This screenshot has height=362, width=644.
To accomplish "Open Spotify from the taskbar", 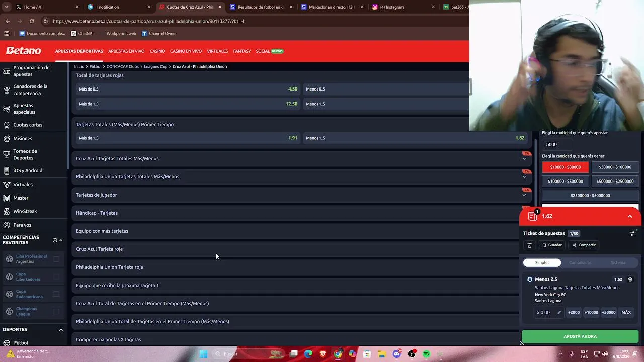I will coord(426,354).
